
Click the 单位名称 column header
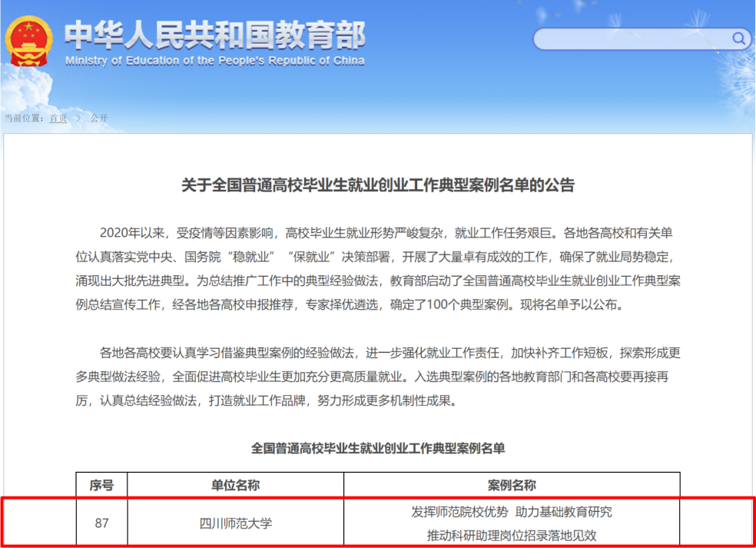(236, 485)
